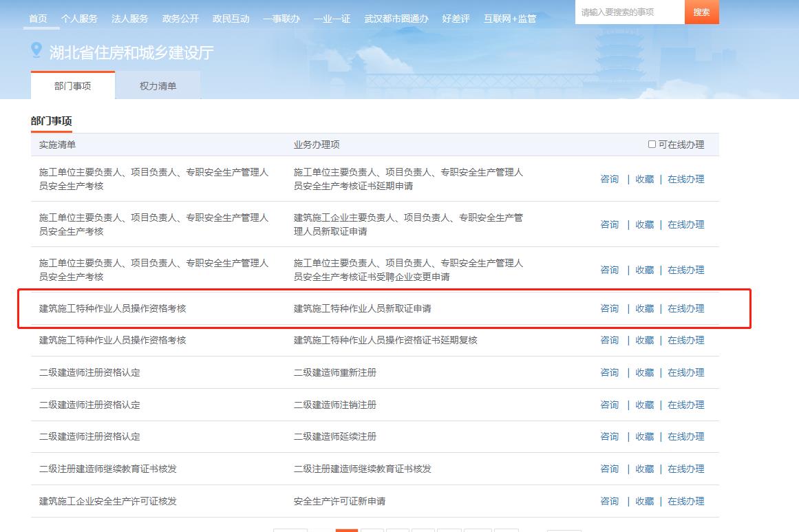Click the text 建筑施工特种作业人员操作资格证书延期复核
Image resolution: width=799 pixels, height=532 pixels.
(385, 341)
